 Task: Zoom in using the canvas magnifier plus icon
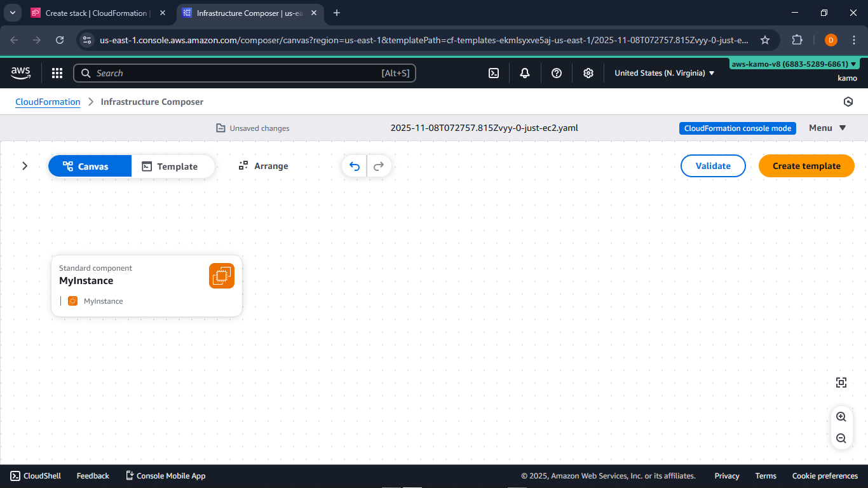click(841, 417)
